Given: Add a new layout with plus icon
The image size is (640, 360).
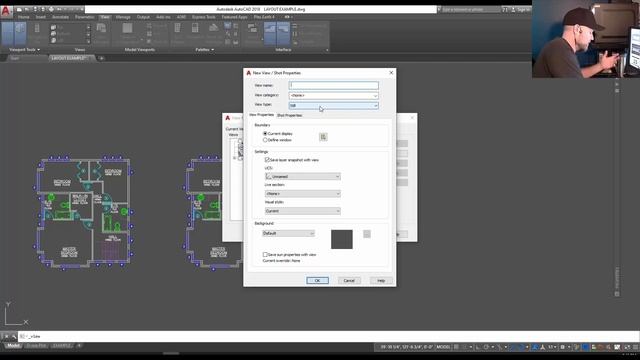Looking at the screenshot, I should pyautogui.click(x=79, y=346).
